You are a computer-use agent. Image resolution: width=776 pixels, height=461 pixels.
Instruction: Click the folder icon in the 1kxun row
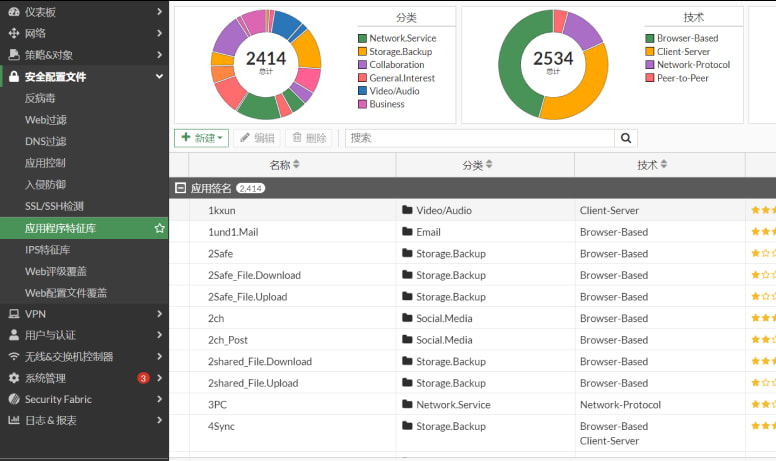407,210
